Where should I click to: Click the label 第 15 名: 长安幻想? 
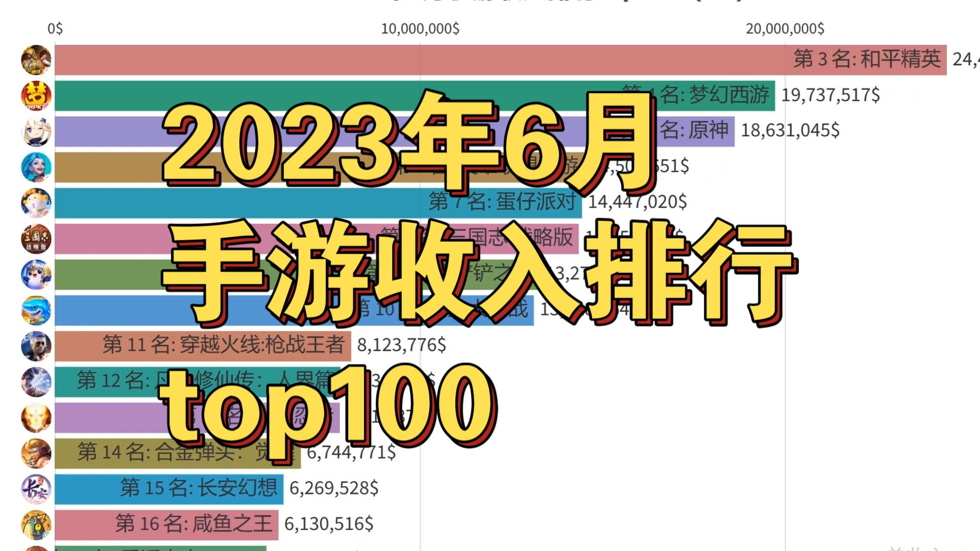[x=199, y=488]
